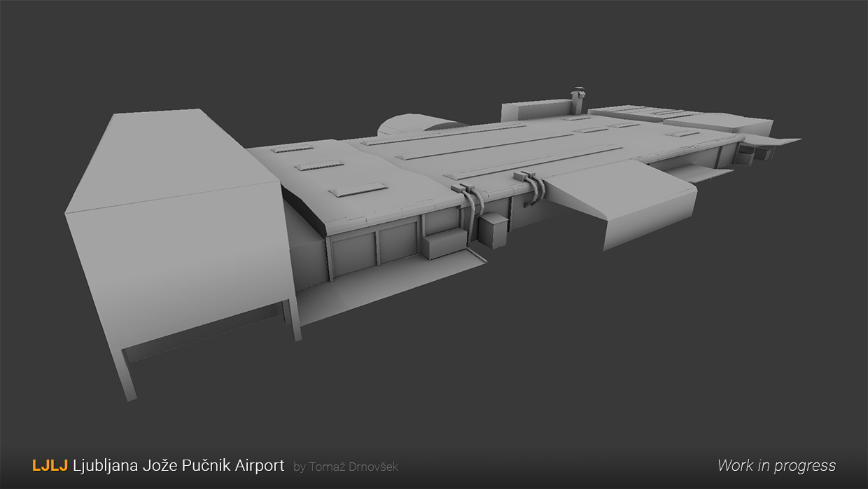This screenshot has width=868, height=489.
Task: Click the nearest skylight on left roof section
Action: (x=357, y=188)
